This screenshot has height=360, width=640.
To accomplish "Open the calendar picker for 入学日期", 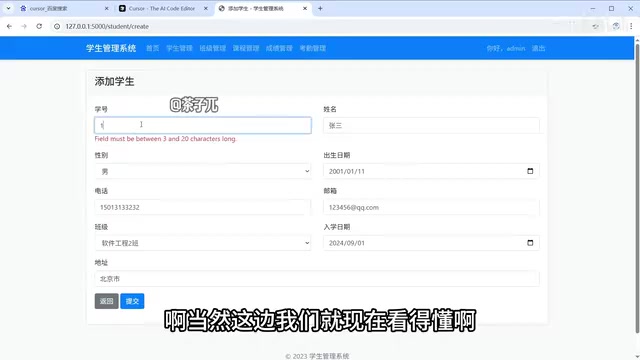I will click(x=530, y=243).
